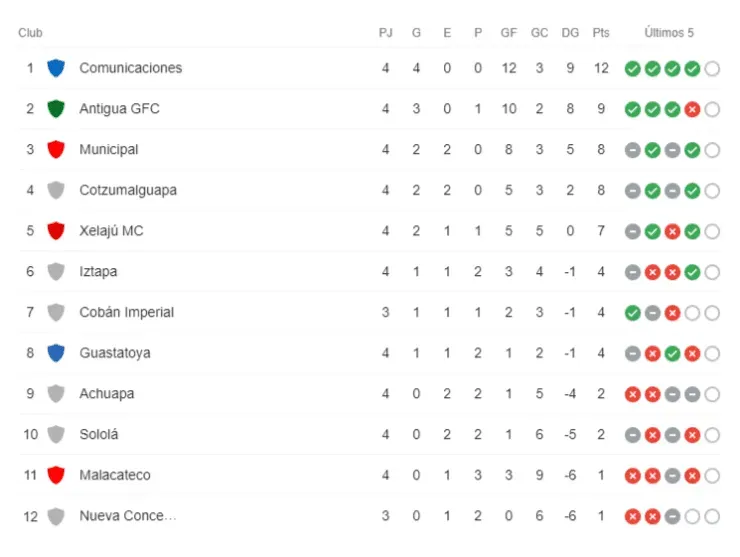Click the Xelajú MC red shield crest
Screen dimensions: 740x557
(56, 231)
